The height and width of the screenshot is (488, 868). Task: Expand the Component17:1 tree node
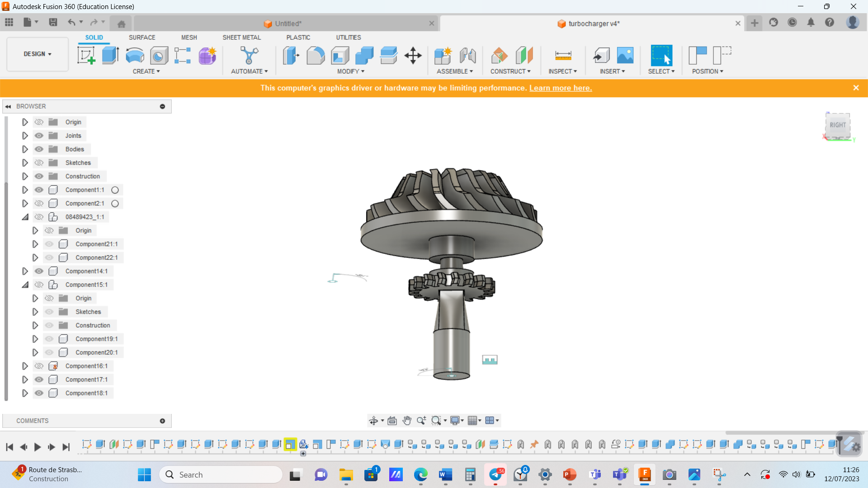25,380
